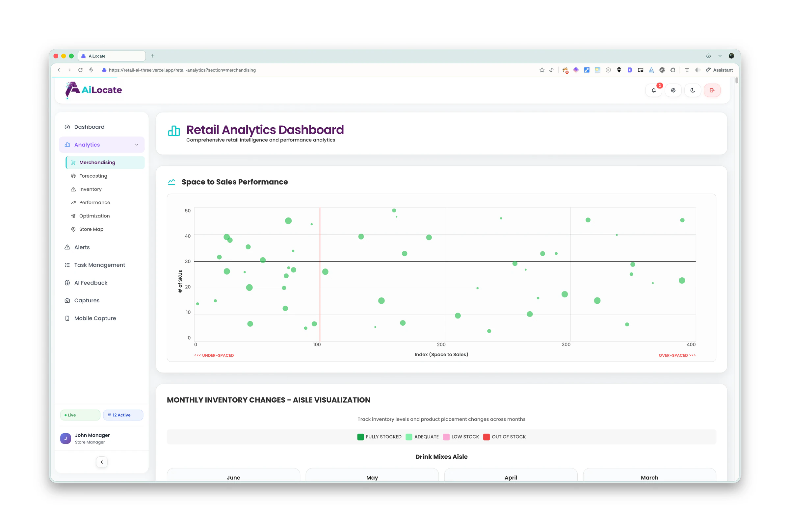Select the Mobile Capture phone icon
Viewport: 790px width, 532px height.
click(67, 318)
